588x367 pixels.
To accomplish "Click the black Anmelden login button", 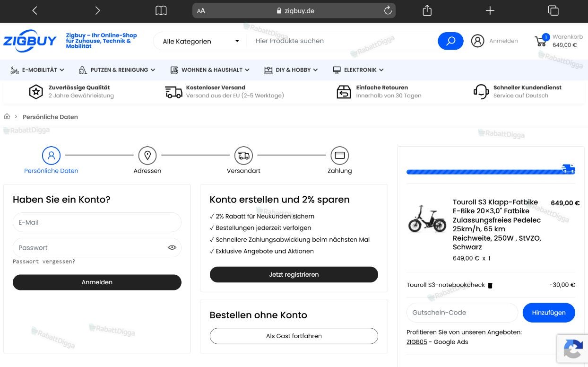I will coord(97,282).
